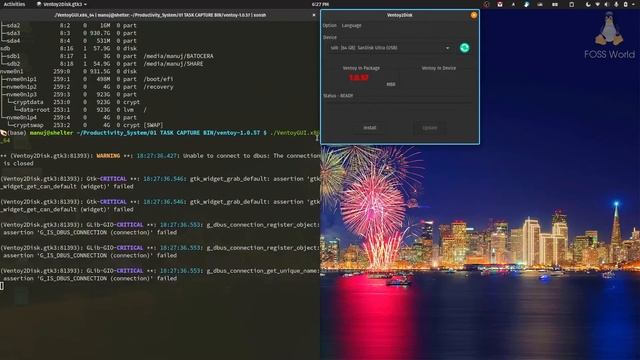The width and height of the screenshot is (640, 360).
Task: Open the Language menu in Ventoy2Disk
Action: pyautogui.click(x=351, y=25)
